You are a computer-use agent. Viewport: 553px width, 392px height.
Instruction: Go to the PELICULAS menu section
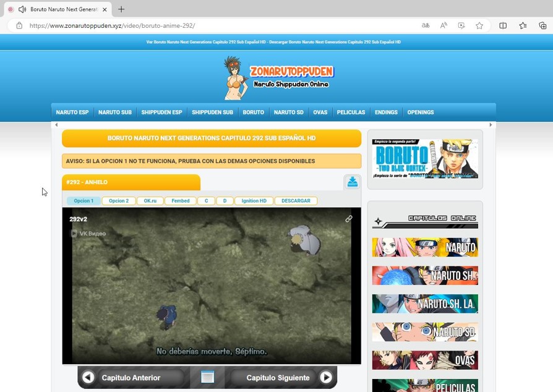point(351,113)
